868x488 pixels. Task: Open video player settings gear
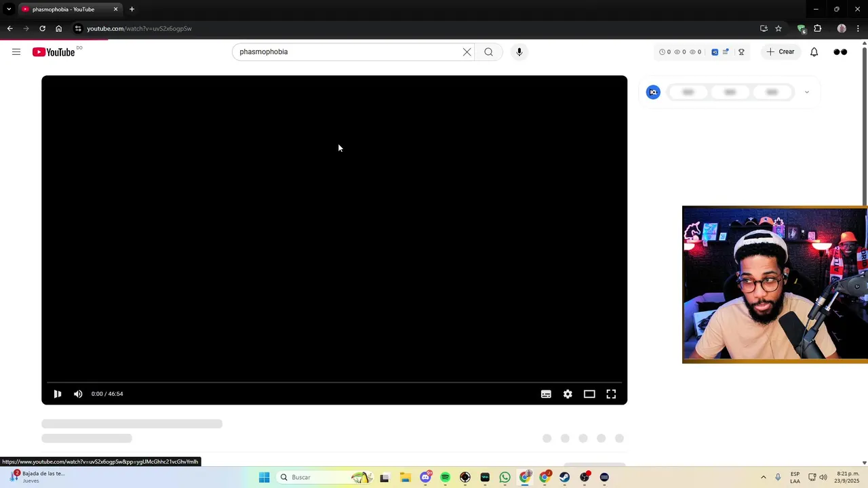tap(568, 394)
